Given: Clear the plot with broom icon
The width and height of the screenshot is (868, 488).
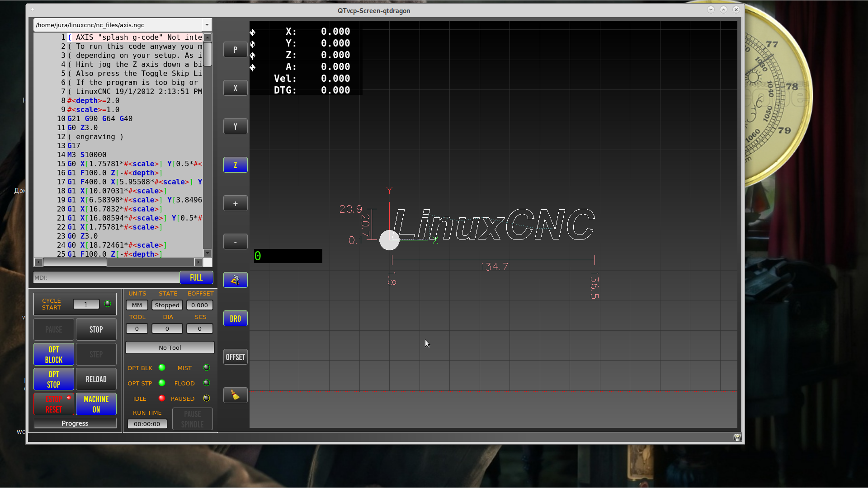Looking at the screenshot, I should (x=235, y=395).
